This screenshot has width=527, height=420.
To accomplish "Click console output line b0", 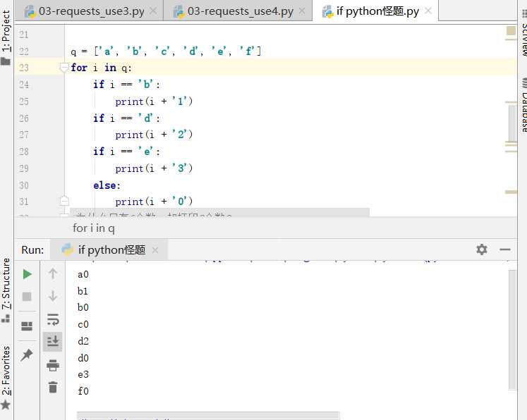I will pos(83,307).
